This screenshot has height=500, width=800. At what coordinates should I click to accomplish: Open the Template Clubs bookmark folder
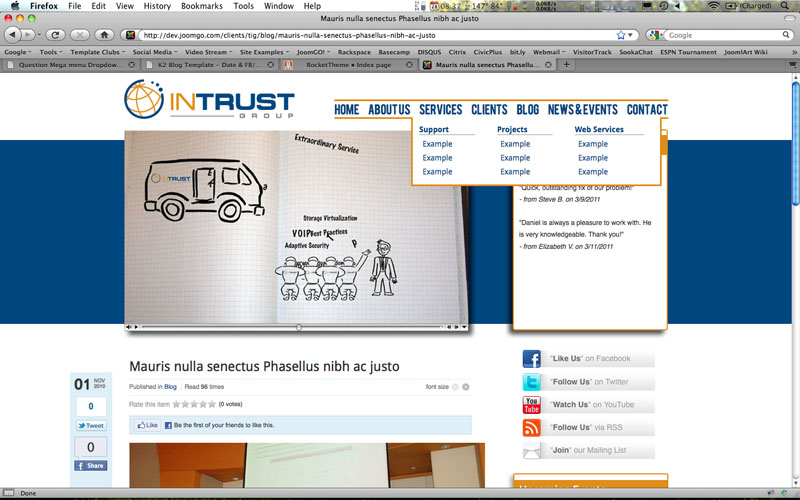97,52
